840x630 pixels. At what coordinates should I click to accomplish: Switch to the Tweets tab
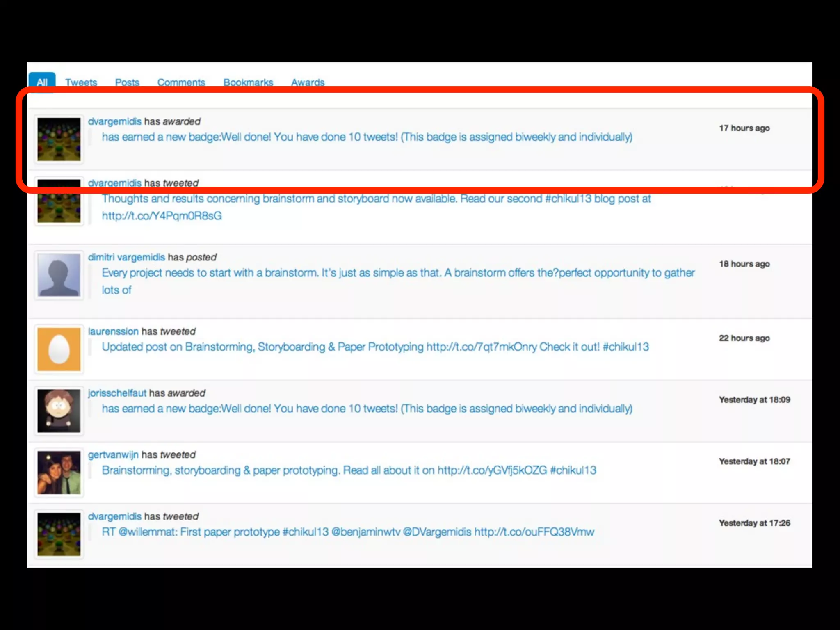click(x=81, y=82)
